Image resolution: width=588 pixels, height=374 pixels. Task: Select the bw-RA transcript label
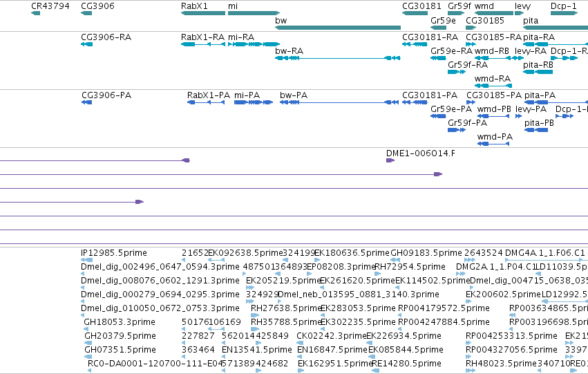289,51
